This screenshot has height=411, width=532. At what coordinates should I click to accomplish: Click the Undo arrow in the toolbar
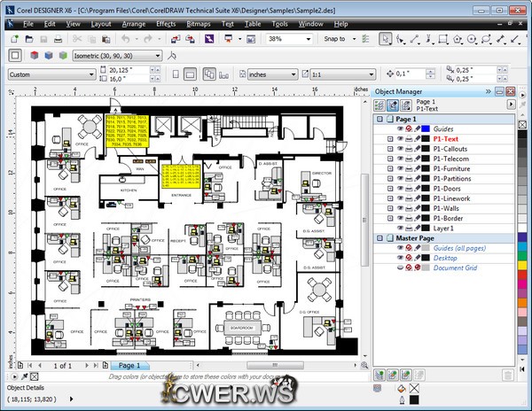point(125,40)
